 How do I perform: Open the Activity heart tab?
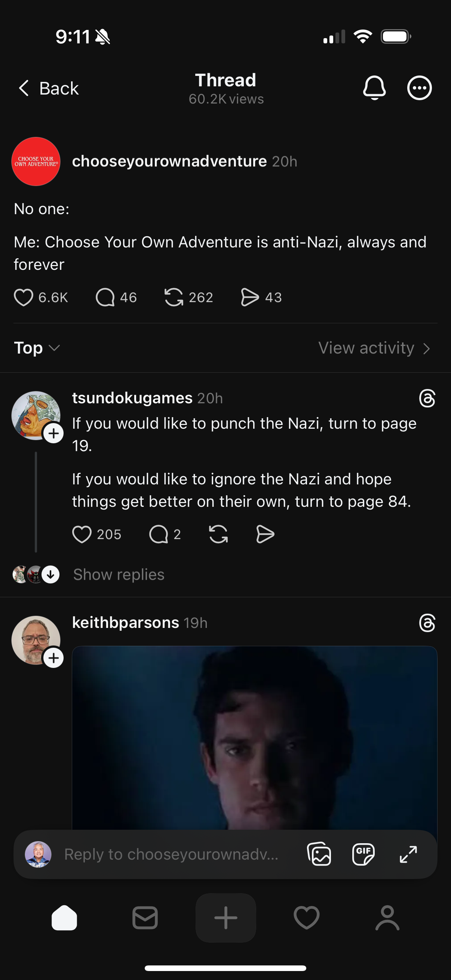[306, 918]
